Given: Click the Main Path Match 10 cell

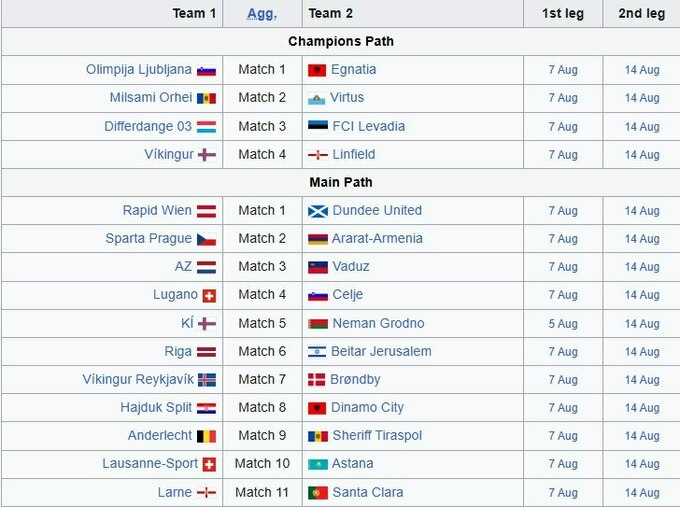Looking at the screenshot, I should [262, 464].
